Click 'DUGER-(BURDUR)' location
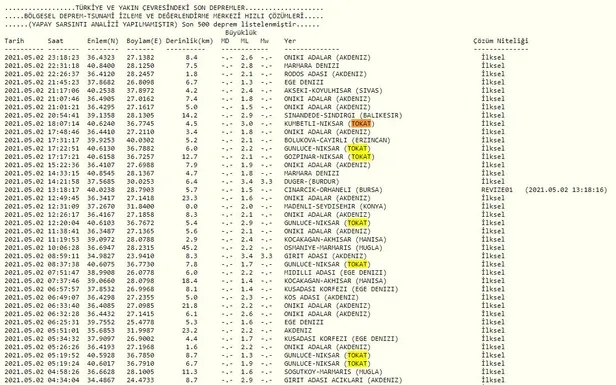The width and height of the screenshot is (616, 385). point(312,182)
